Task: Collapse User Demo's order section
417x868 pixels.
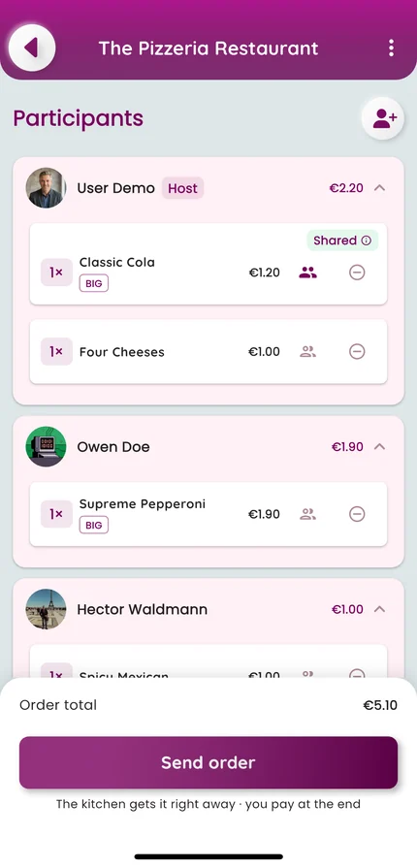Action: 379,188
